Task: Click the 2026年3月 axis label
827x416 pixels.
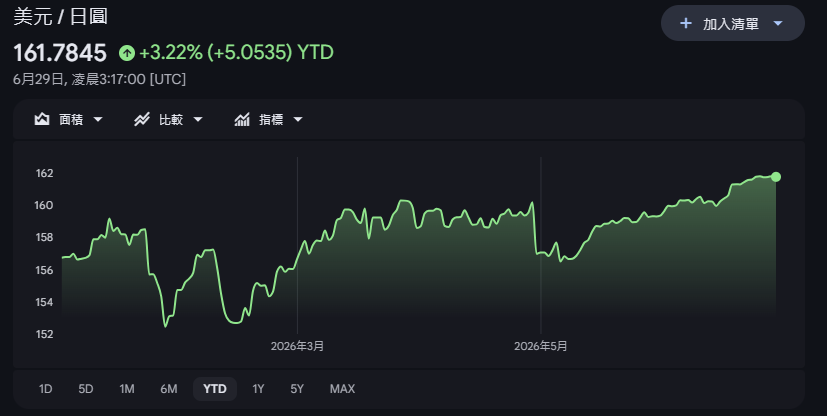Action: [297, 346]
